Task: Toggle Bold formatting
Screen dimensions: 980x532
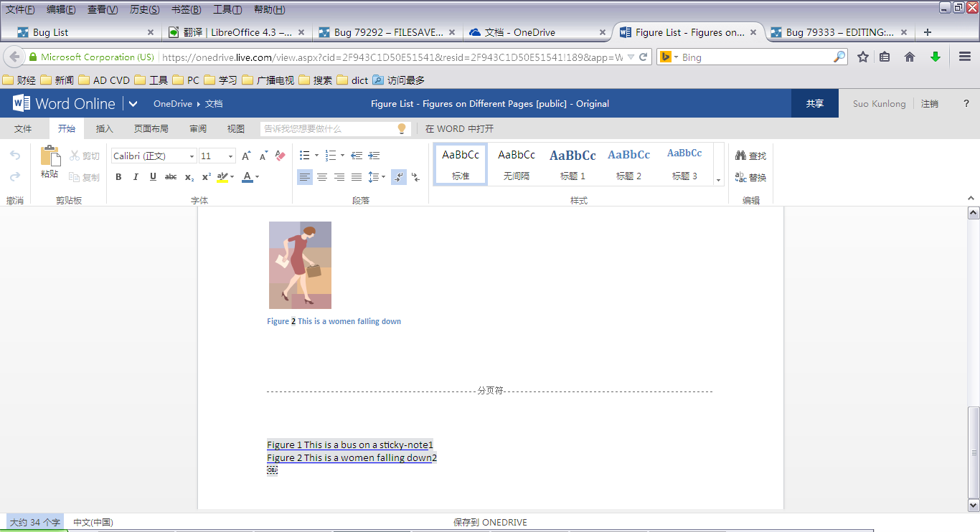Action: pyautogui.click(x=118, y=177)
